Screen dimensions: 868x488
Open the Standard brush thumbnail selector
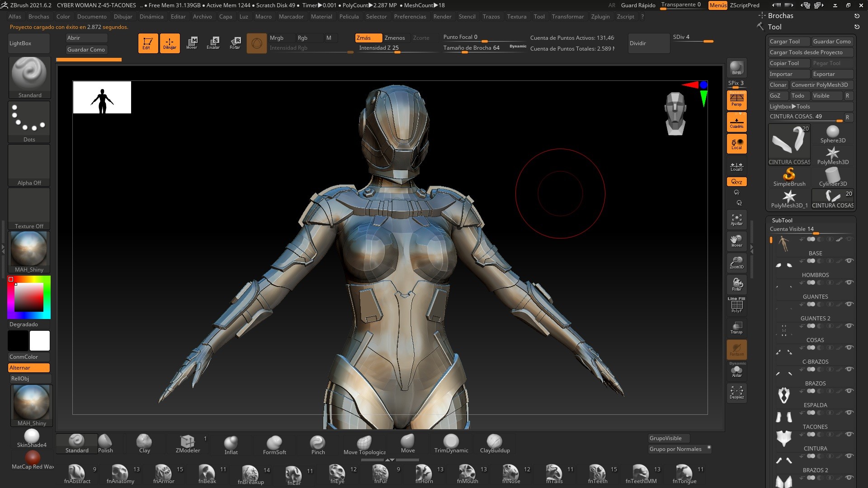click(29, 78)
